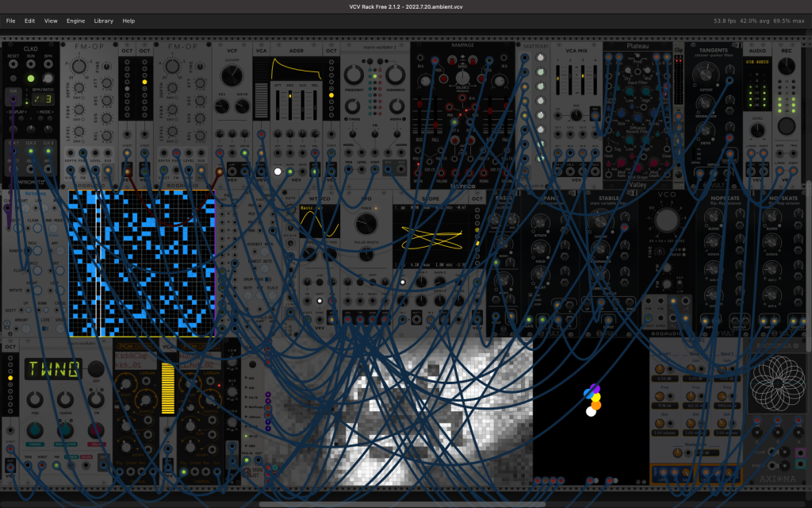Toggle the green RUN button on CLKD
Viewport: 812px width, 508px height.
31,79
